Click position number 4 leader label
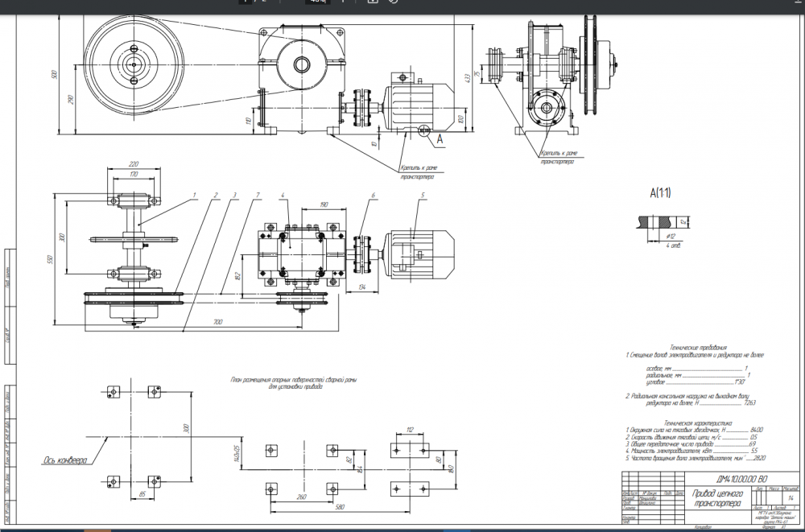The image size is (805, 532). coord(283,195)
